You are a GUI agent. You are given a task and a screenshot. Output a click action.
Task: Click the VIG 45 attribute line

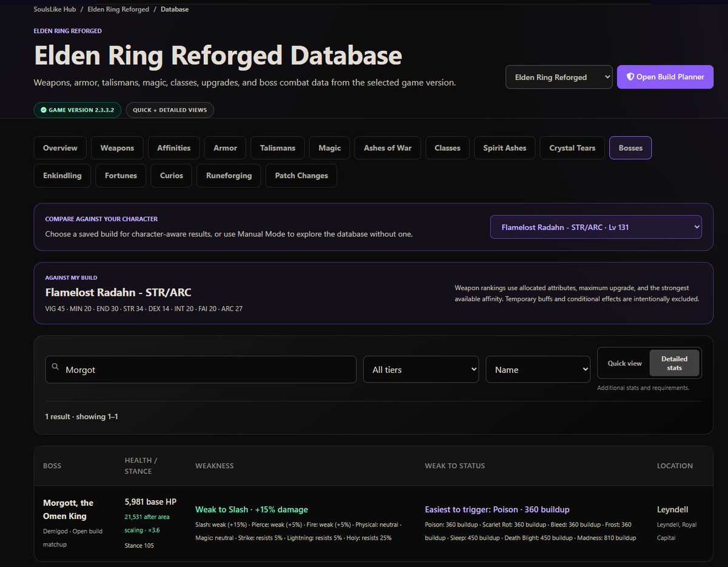coord(144,309)
